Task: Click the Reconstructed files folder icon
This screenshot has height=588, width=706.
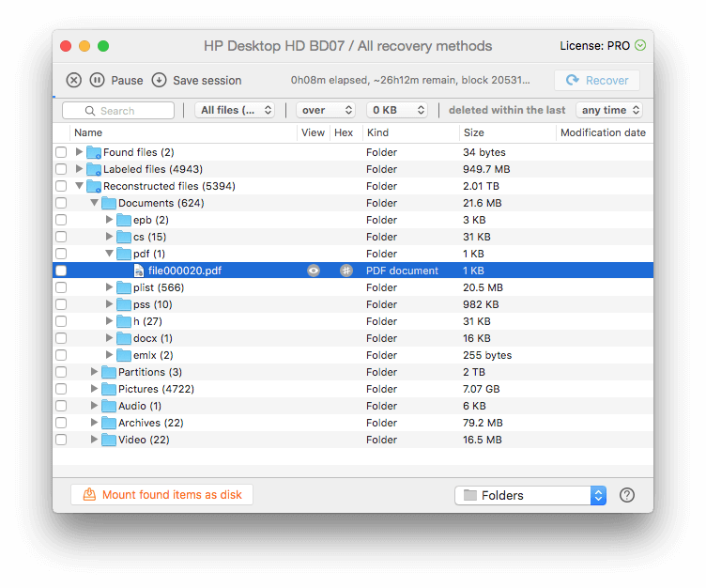Action: (x=94, y=186)
